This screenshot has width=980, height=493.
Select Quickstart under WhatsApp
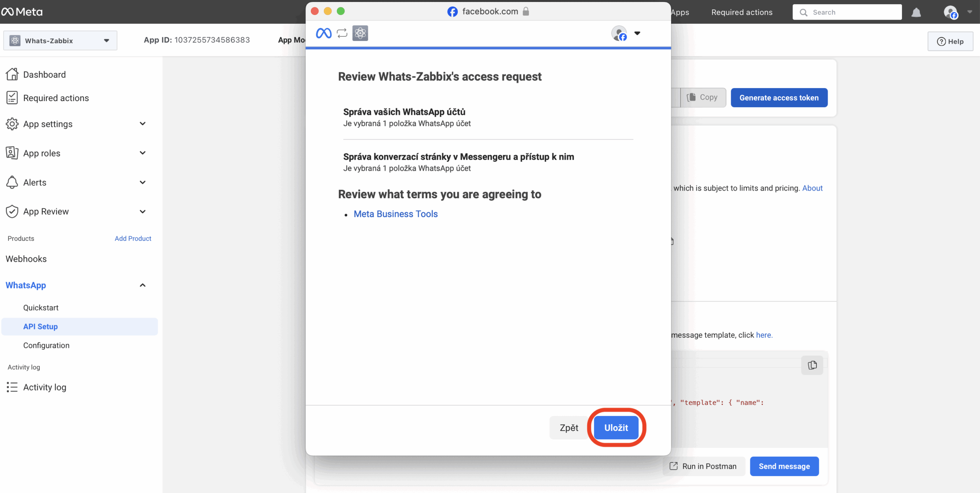pyautogui.click(x=41, y=307)
